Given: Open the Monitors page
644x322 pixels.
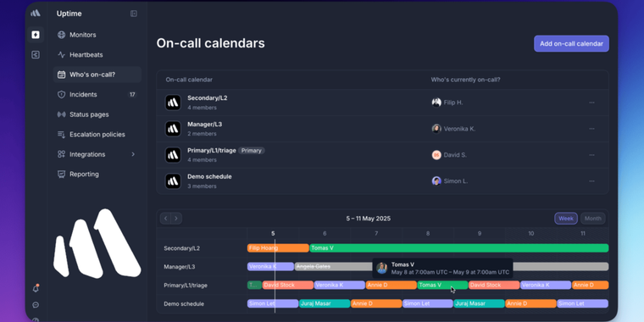Looking at the screenshot, I should (x=97, y=35).
